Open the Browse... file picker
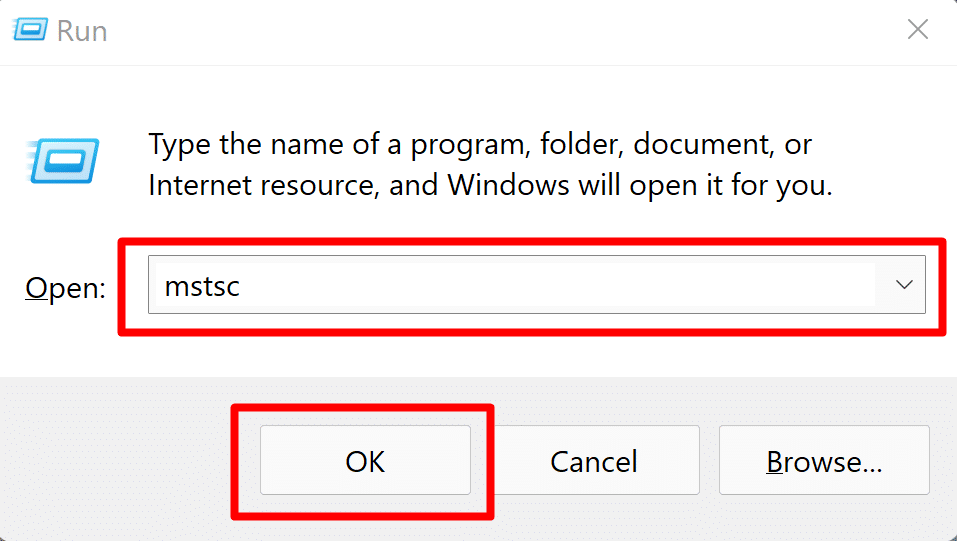The height and width of the screenshot is (541, 957). [x=823, y=461]
